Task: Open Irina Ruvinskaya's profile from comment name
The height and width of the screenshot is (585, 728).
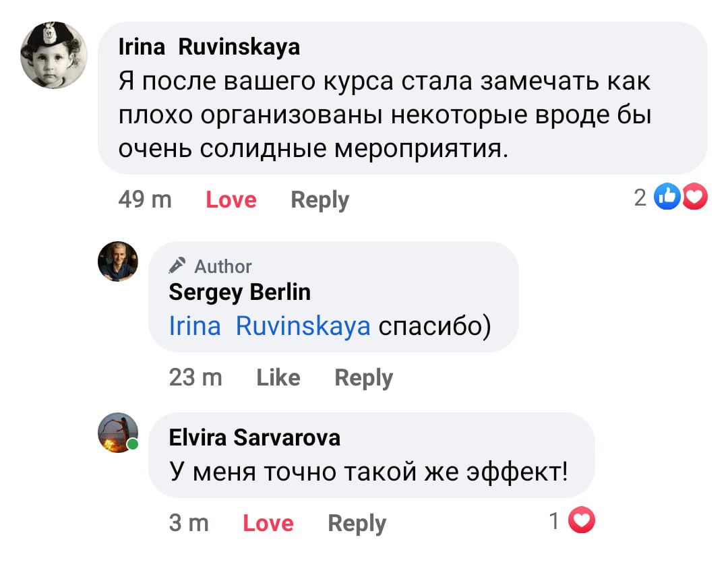Action: click(209, 47)
